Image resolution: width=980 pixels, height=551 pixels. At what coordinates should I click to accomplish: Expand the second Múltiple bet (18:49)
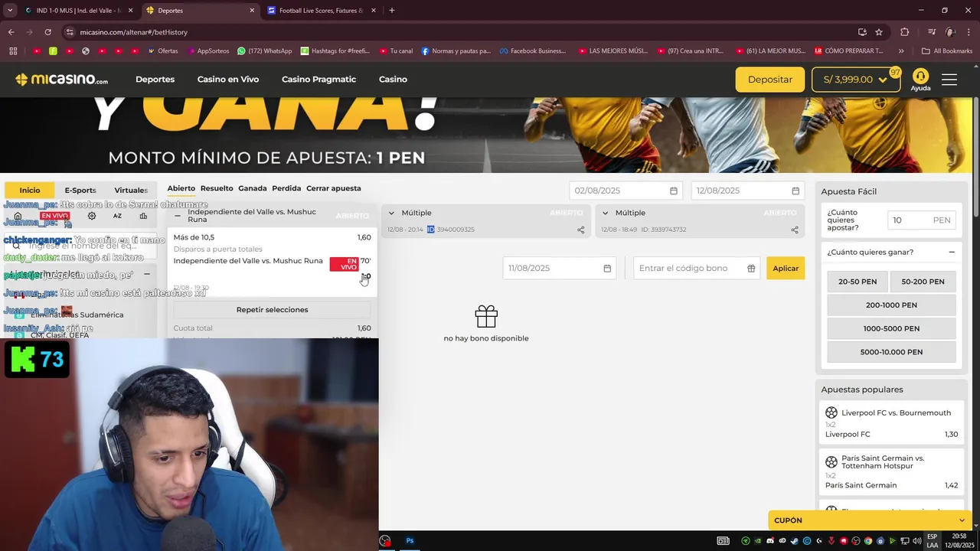pyautogui.click(x=605, y=213)
